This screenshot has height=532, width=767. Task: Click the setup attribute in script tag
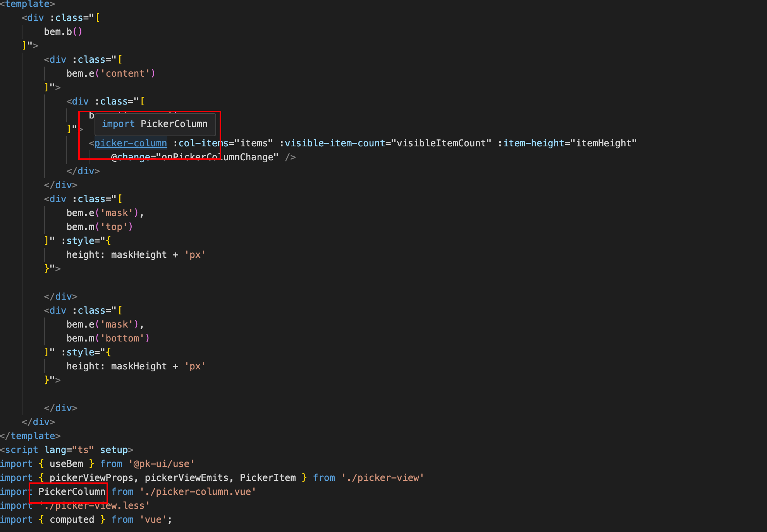(114, 450)
